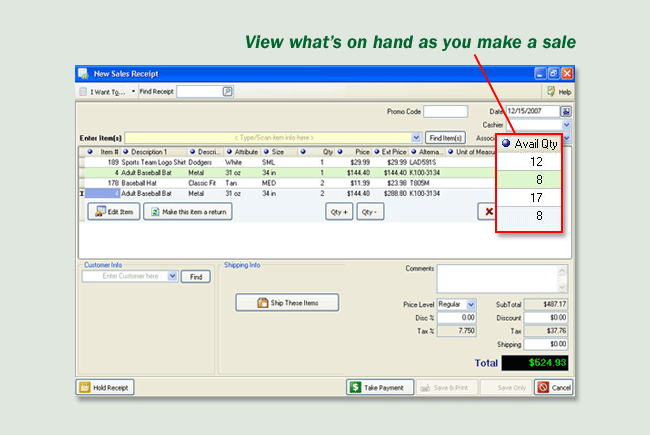Image resolution: width=650 pixels, height=435 pixels.
Task: Open the Enter Item(s) dropdown arrow
Action: (x=416, y=137)
